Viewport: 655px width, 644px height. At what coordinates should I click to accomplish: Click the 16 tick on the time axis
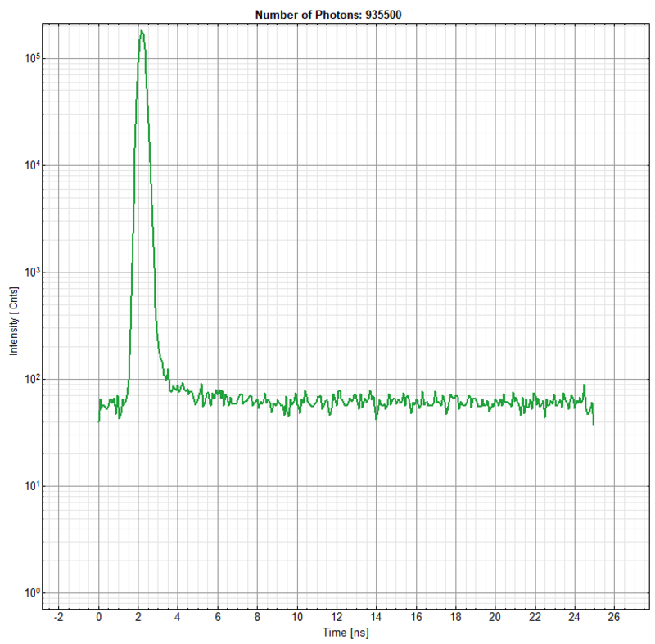(416, 617)
